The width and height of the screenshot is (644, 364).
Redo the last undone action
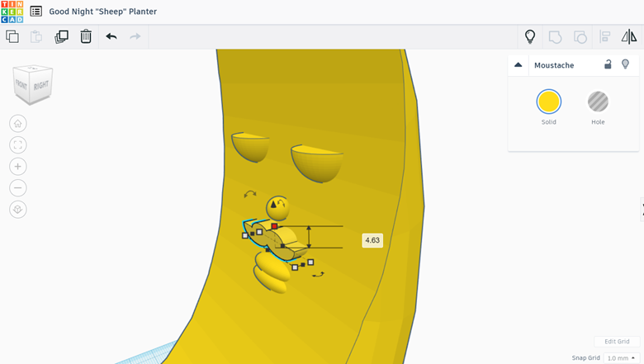tap(135, 36)
